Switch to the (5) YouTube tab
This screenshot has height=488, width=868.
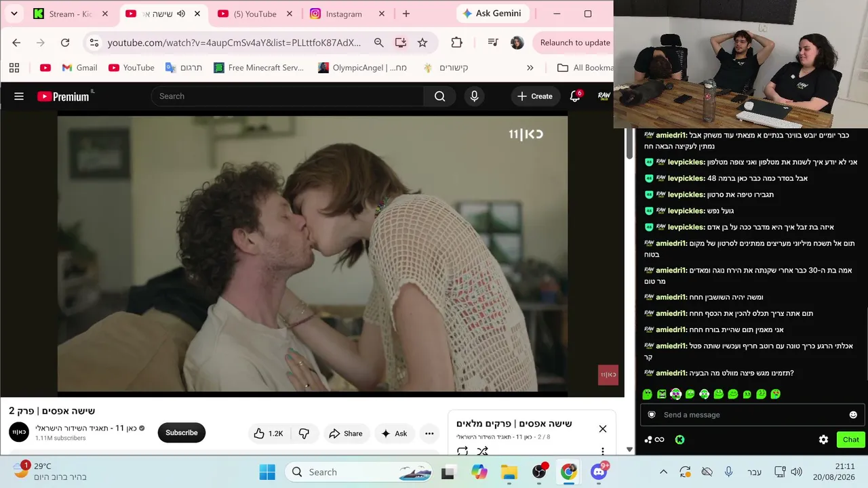point(255,14)
